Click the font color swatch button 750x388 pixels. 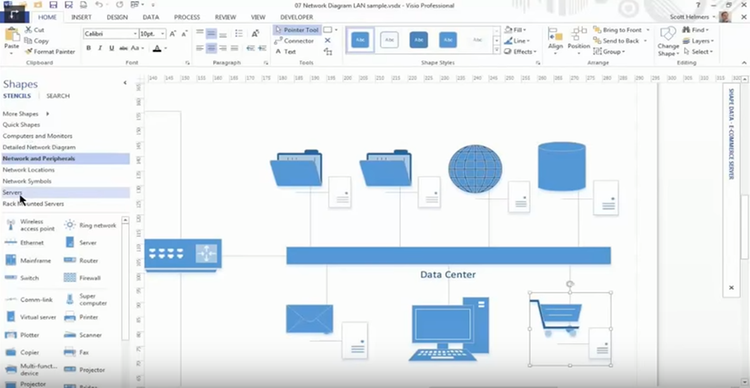pyautogui.click(x=157, y=48)
